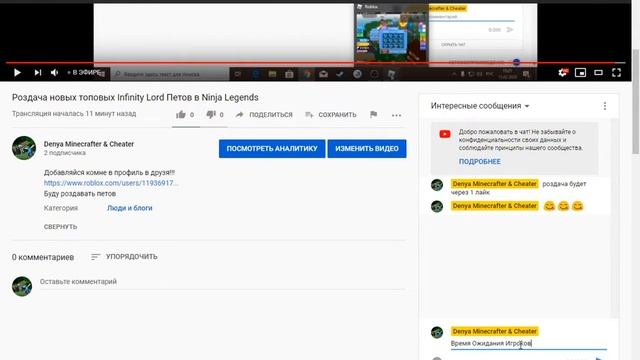Click chat message роздача будет через 1 лайк
The height and width of the screenshot is (360, 640).
(x=518, y=188)
